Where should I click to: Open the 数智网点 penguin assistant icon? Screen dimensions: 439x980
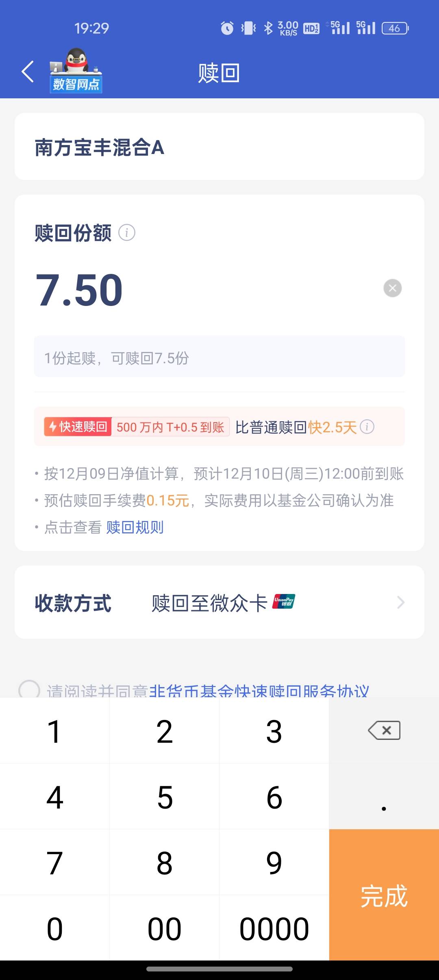coord(76,72)
